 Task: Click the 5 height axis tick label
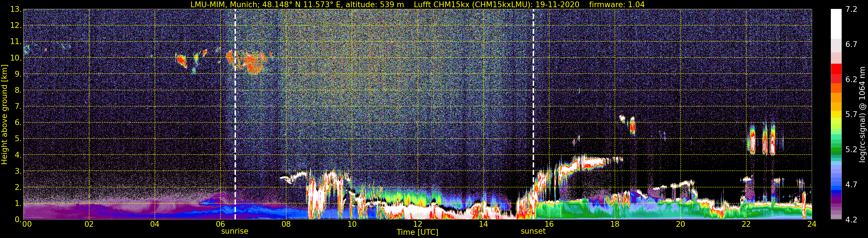(x=18, y=139)
